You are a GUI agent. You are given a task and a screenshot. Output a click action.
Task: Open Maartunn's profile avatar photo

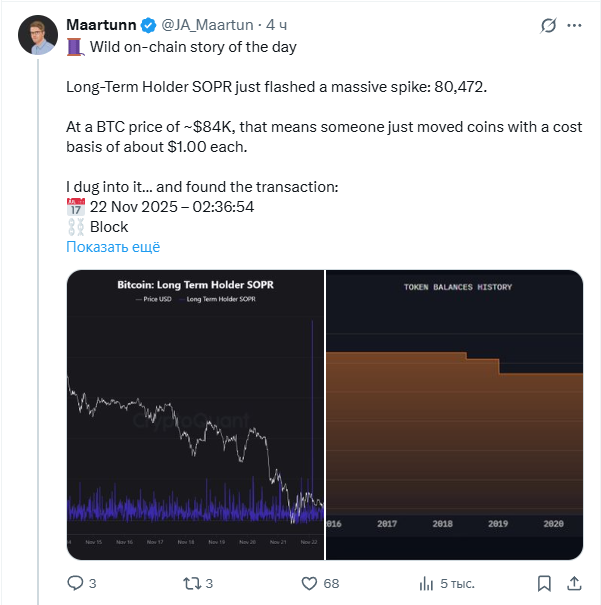[x=38, y=35]
